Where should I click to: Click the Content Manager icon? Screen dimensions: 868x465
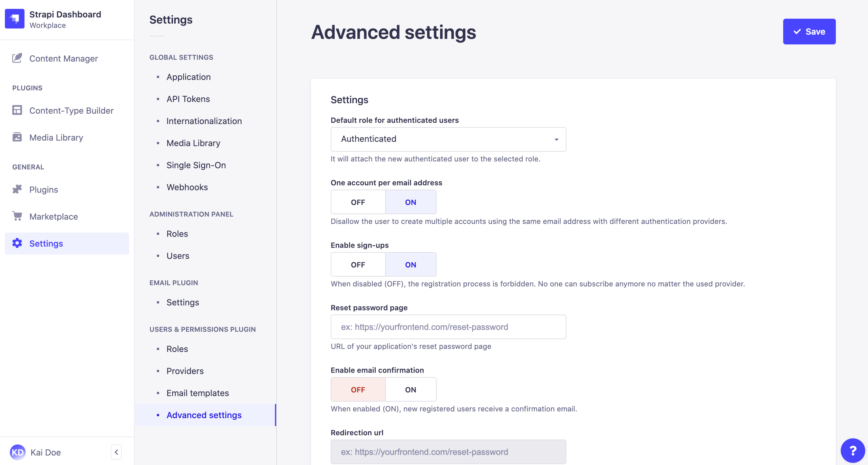click(x=17, y=57)
